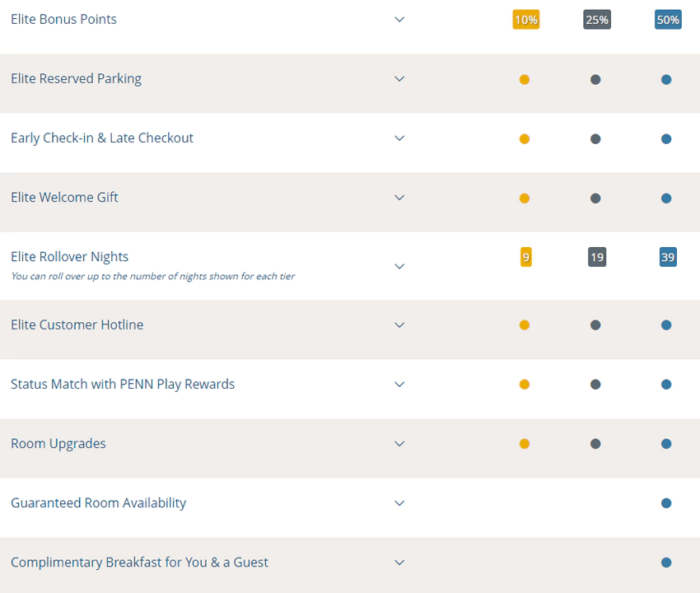Click the gray 19 rollover nights badge
This screenshot has width=700, height=593.
pos(596,257)
